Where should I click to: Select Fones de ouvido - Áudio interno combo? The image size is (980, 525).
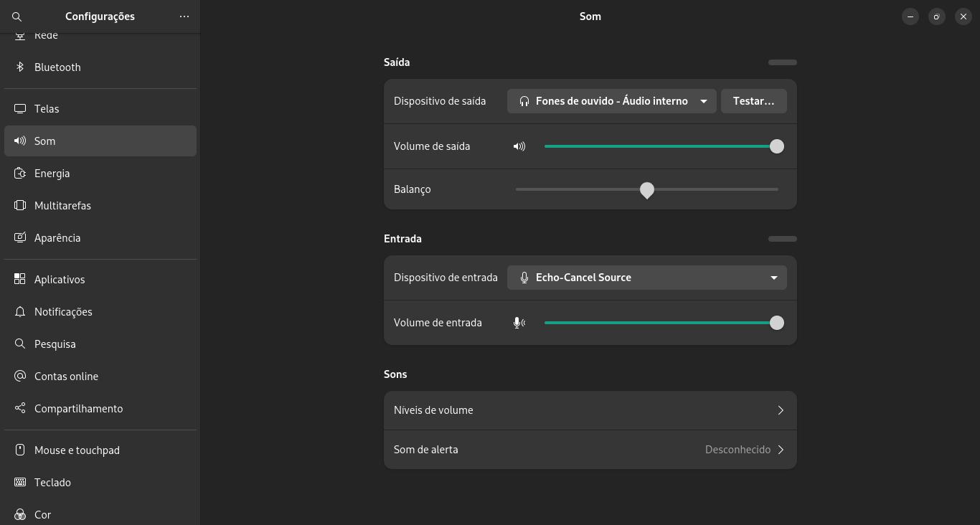tap(612, 101)
